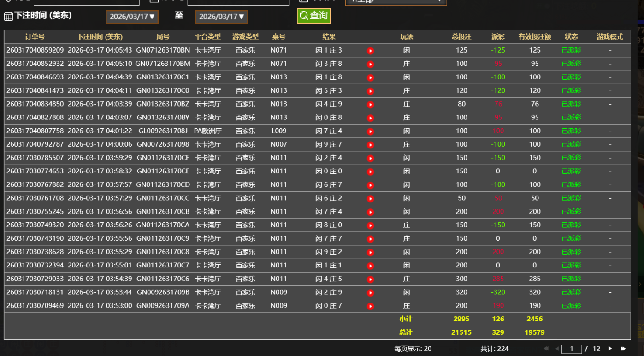The width and height of the screenshot is (644, 356).
Task: Go to the next page arrow
Action: (610, 349)
